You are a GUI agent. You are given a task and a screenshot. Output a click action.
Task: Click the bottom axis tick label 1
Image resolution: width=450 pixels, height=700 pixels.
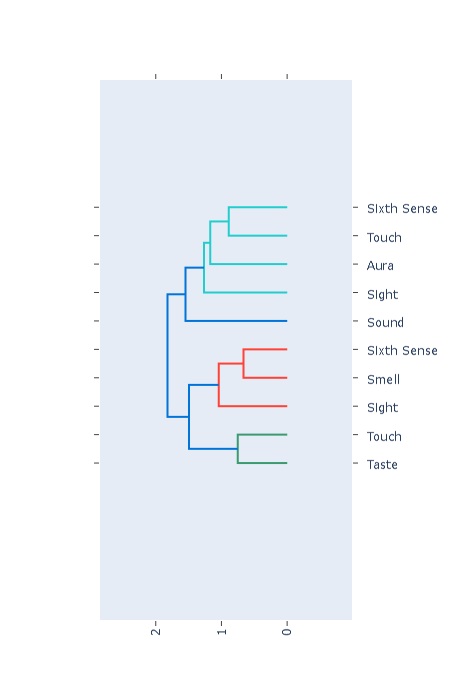[x=221, y=632]
